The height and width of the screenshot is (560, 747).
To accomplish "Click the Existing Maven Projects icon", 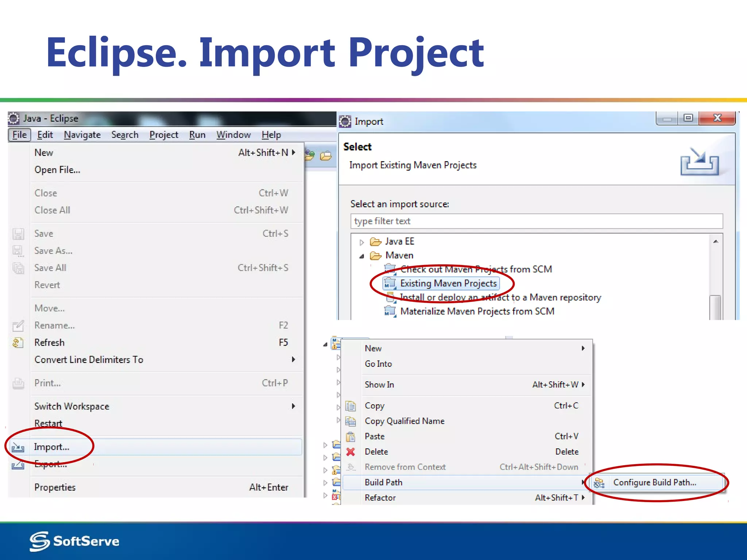I will click(x=390, y=284).
